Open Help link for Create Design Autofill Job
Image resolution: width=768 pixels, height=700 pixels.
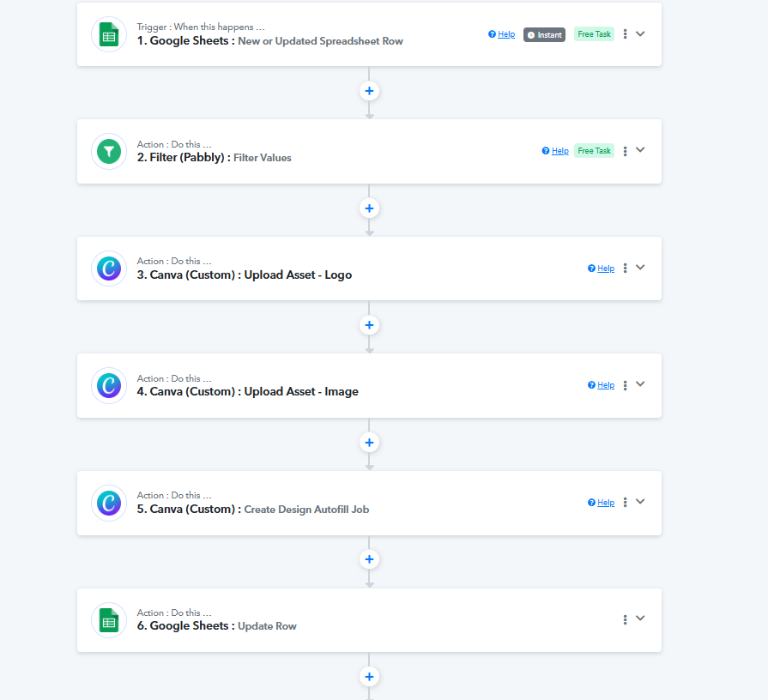click(x=601, y=503)
